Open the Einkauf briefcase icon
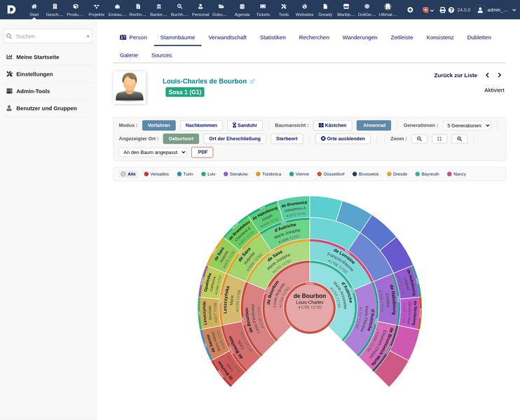 [117, 6]
